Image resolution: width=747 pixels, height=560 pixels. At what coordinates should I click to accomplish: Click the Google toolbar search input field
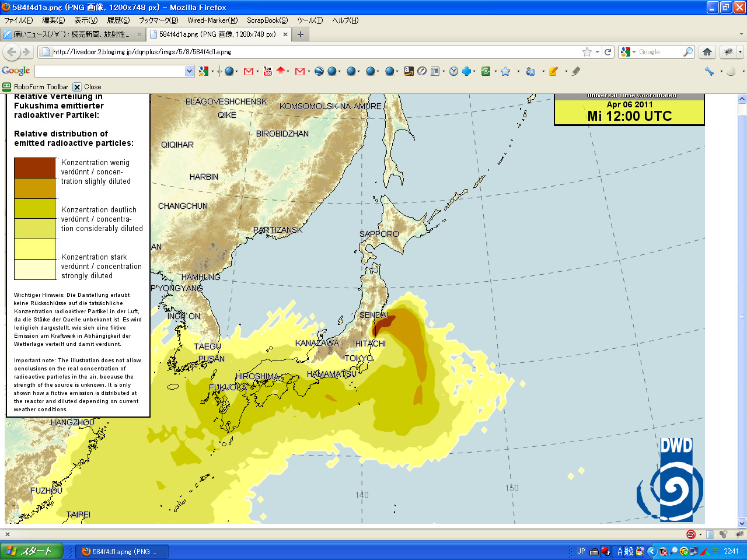(x=110, y=71)
